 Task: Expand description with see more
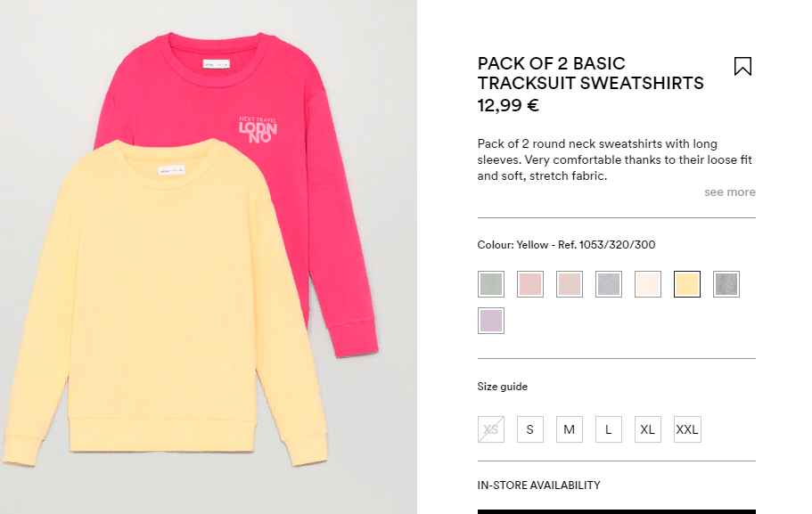click(x=730, y=192)
